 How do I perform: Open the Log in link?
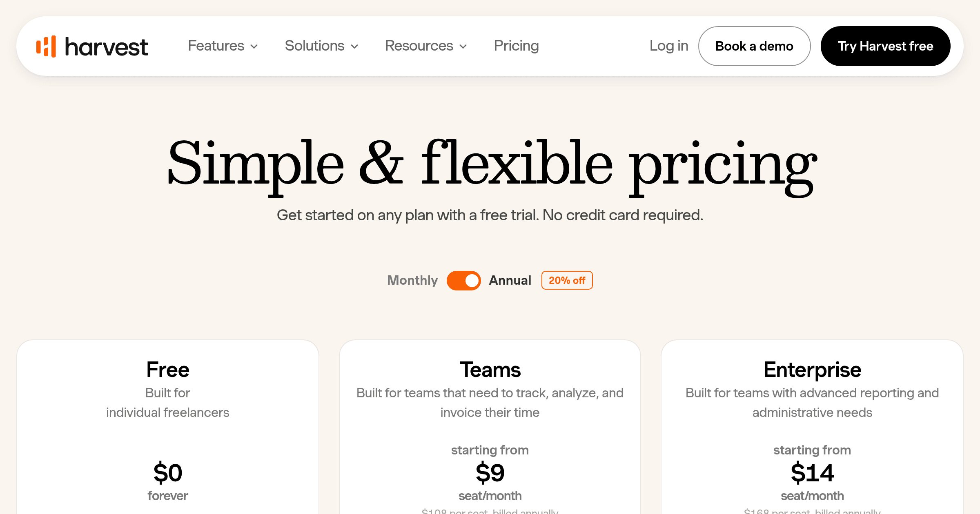coord(669,46)
